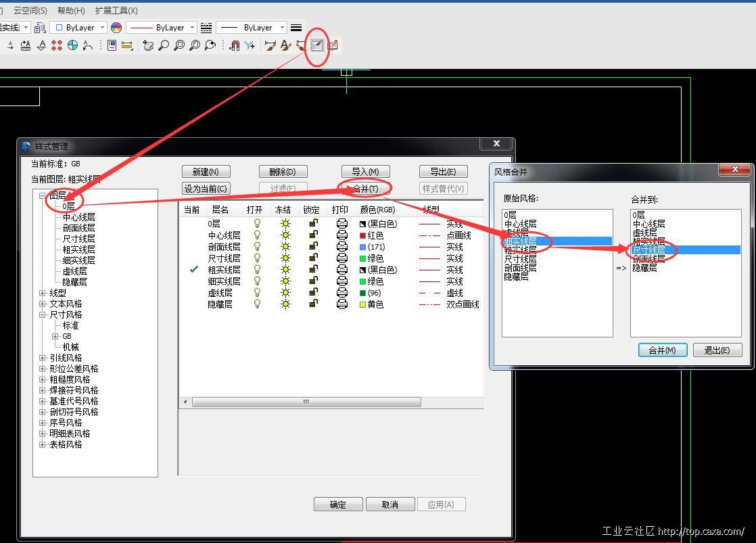
Task: Click the four red circles array icon
Action: (x=57, y=45)
